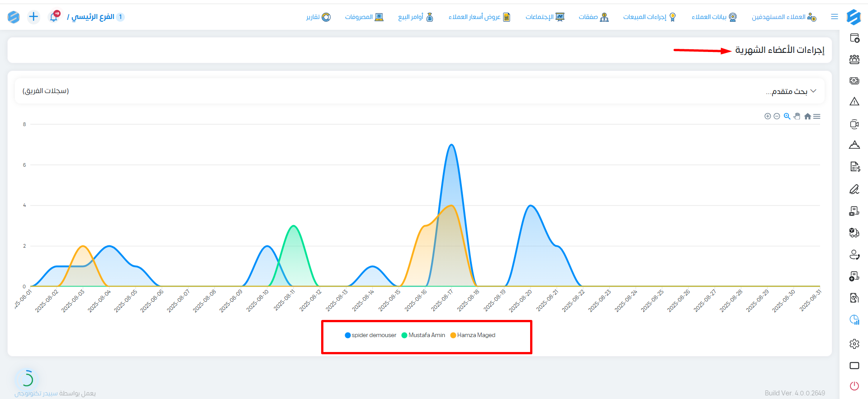
Task: Click the 2025-08-20 date axis label
Action: pyautogui.click(x=521, y=300)
